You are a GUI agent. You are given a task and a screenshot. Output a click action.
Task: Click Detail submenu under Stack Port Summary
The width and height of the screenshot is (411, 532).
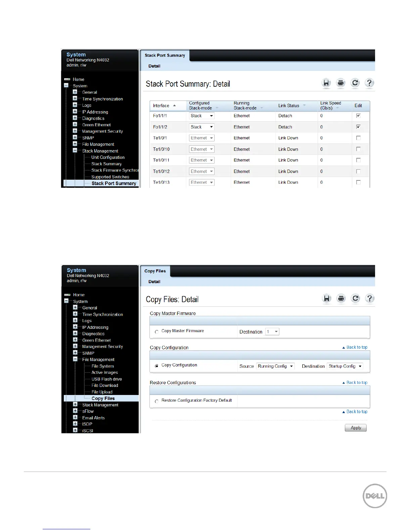coord(154,66)
